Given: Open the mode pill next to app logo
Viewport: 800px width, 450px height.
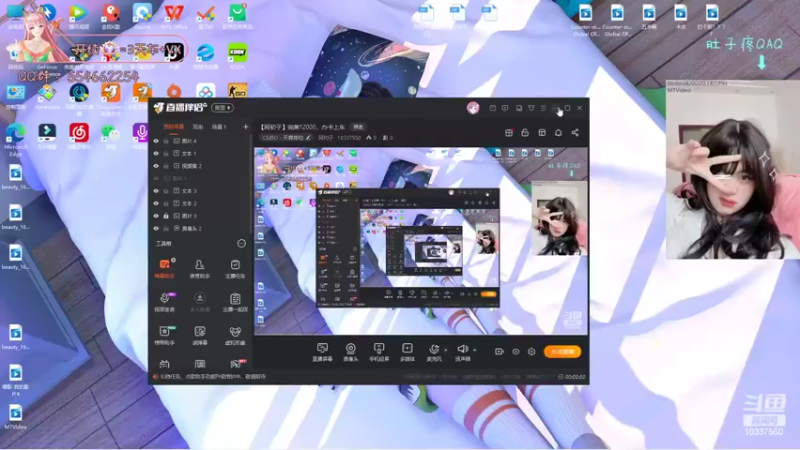Looking at the screenshot, I should tap(222, 108).
